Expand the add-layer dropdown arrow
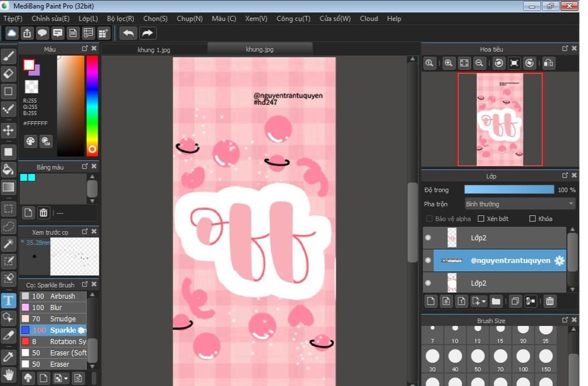Viewport: 588px width, 386px height. tap(484, 301)
